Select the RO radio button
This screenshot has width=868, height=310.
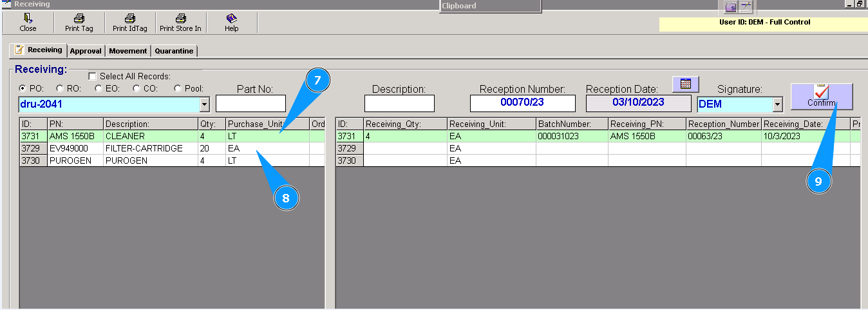[x=61, y=88]
